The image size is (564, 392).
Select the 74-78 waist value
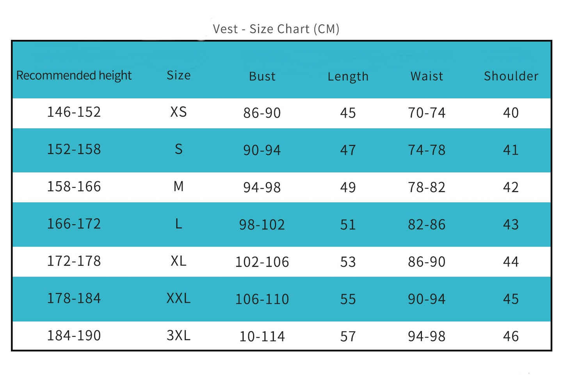click(x=427, y=150)
